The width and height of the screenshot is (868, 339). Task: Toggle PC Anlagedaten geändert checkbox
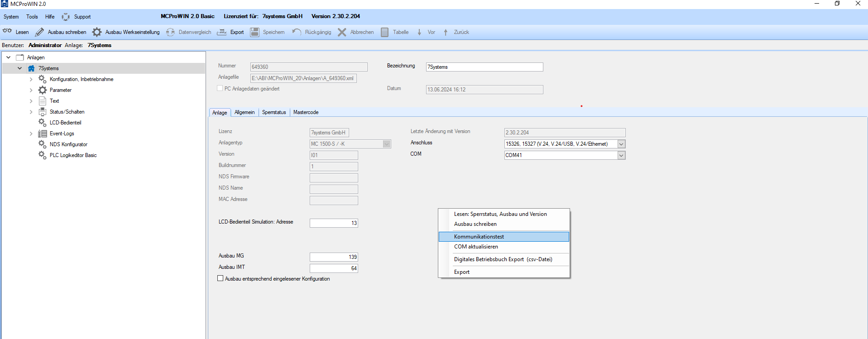220,88
